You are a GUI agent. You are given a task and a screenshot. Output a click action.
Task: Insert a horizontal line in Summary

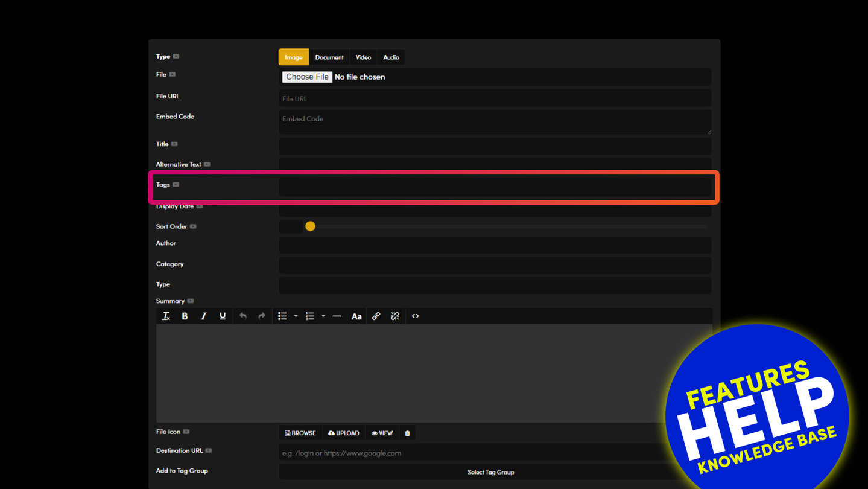[x=337, y=316]
